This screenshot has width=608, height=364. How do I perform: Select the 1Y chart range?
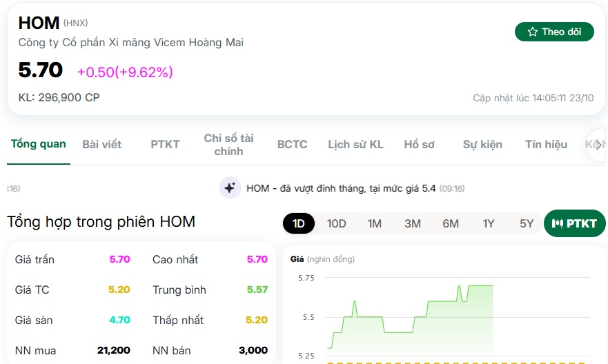[489, 223]
